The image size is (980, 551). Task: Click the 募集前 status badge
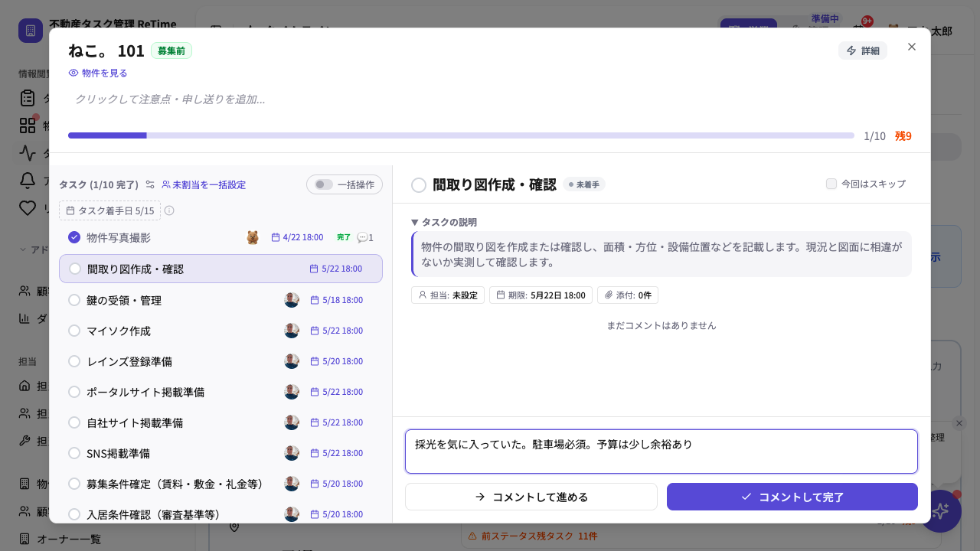(x=171, y=51)
